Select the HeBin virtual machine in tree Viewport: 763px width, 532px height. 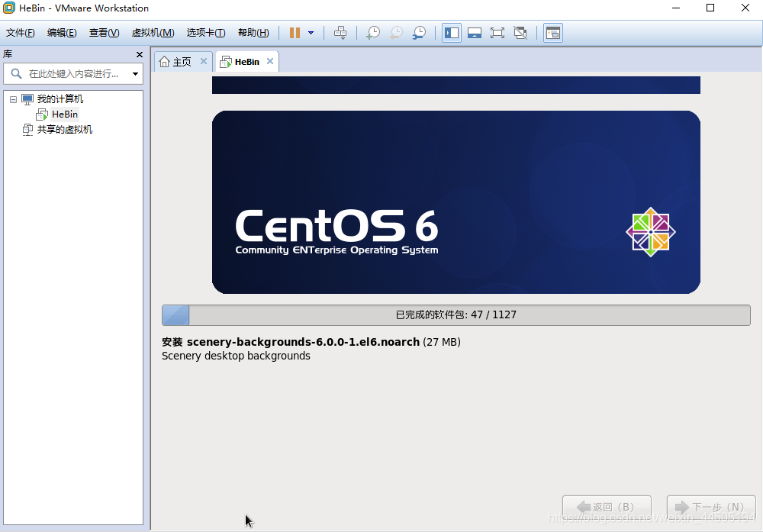click(65, 114)
